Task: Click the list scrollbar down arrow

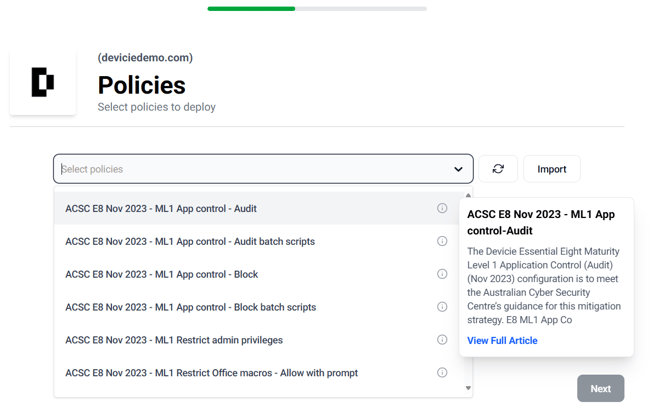Action: (x=468, y=388)
